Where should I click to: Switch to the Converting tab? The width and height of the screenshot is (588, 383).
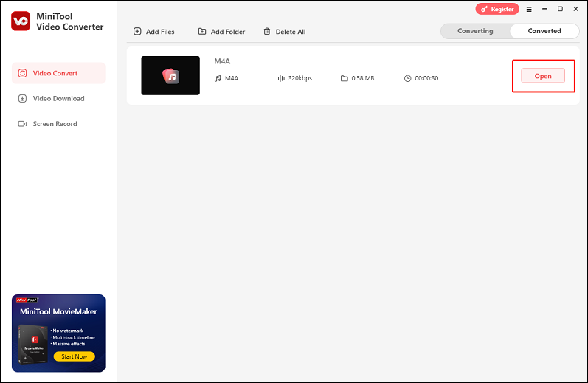(x=475, y=31)
